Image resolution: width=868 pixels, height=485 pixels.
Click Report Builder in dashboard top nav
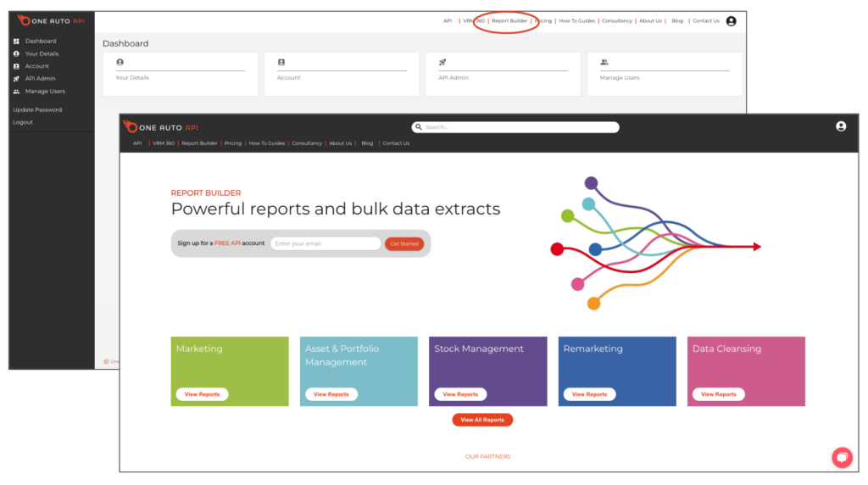pos(509,21)
